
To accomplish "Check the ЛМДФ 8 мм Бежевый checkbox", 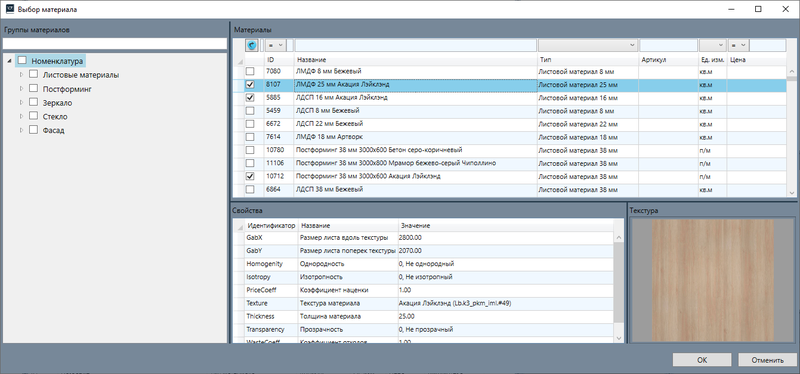I will tap(250, 71).
